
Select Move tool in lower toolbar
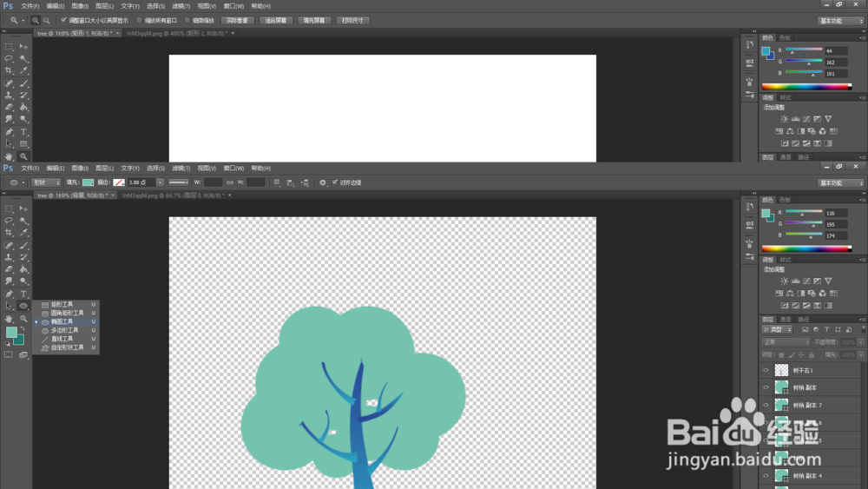[x=23, y=208]
